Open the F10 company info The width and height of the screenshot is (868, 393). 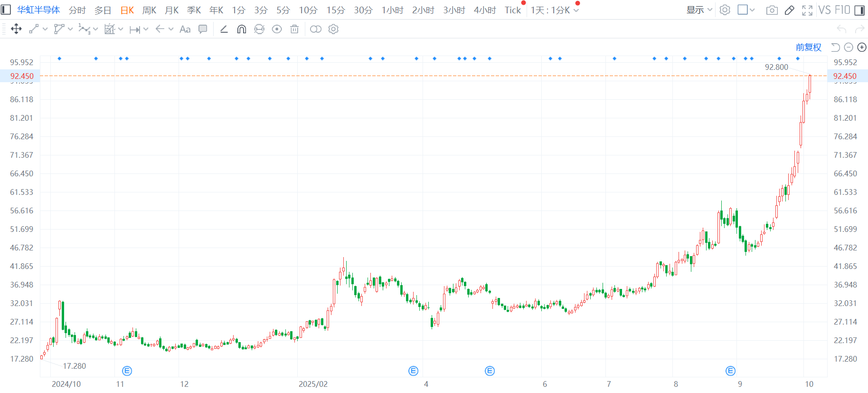(842, 10)
